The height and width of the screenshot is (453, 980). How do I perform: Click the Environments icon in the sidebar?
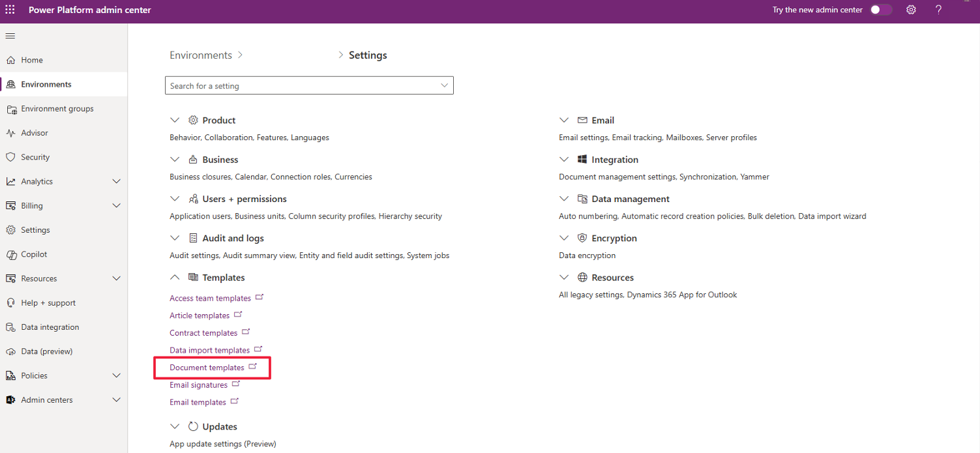click(10, 84)
